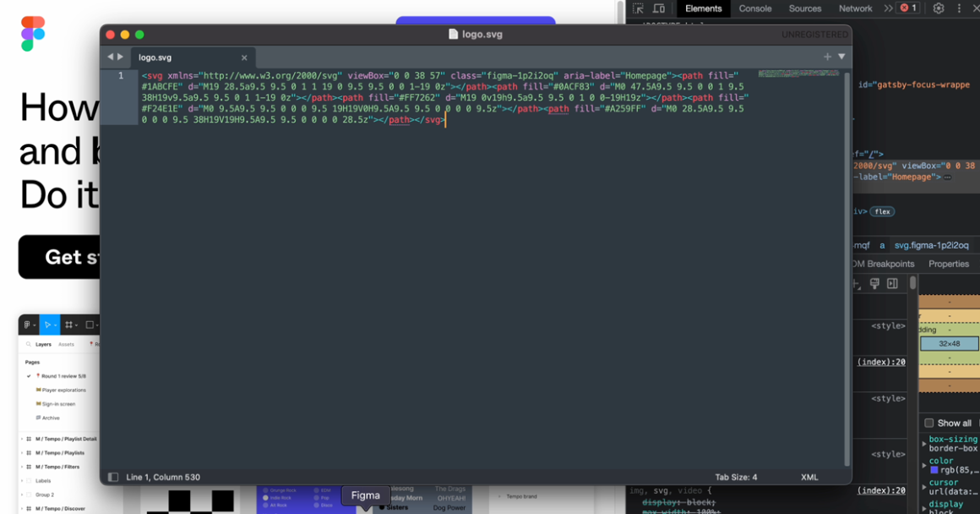Expand the color computed property
The height and width of the screenshot is (514, 980).
[923, 465]
